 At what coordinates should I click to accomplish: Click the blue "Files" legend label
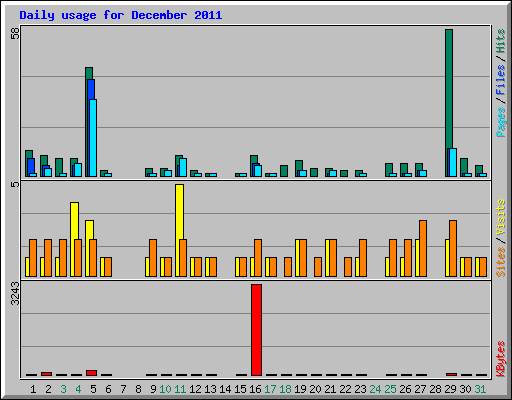500,80
